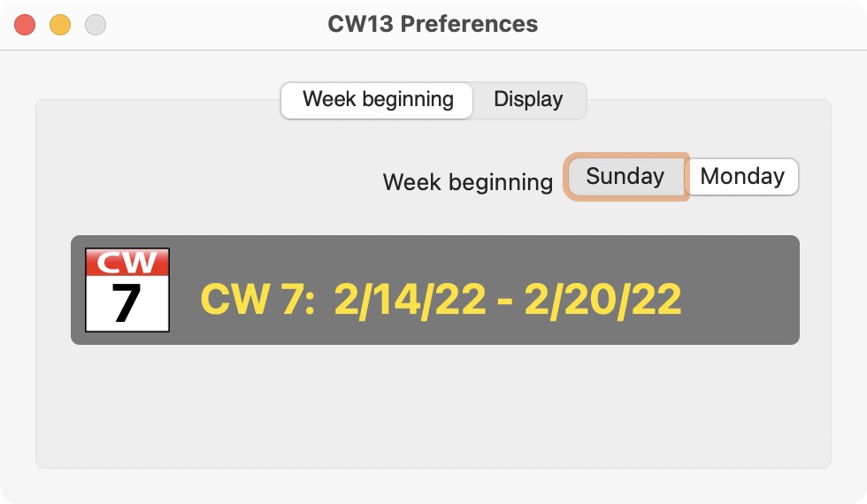Click the grayed-out zoom window button
867x504 pixels.
point(96,25)
